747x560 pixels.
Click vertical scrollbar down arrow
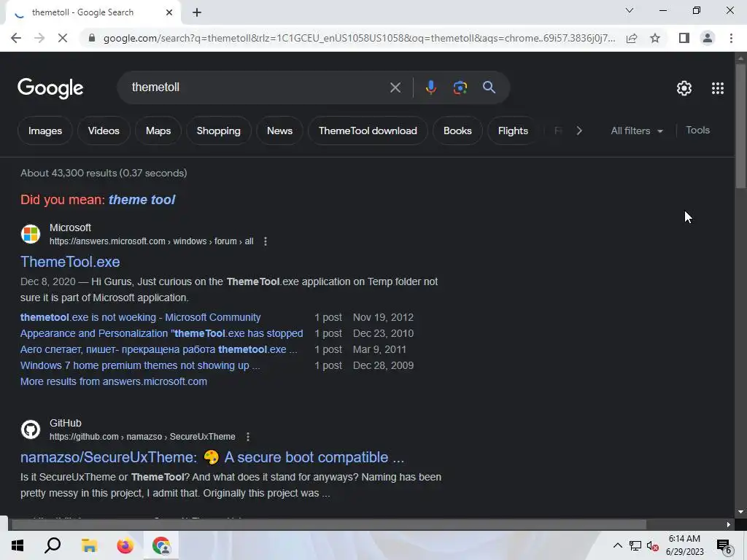(x=741, y=512)
